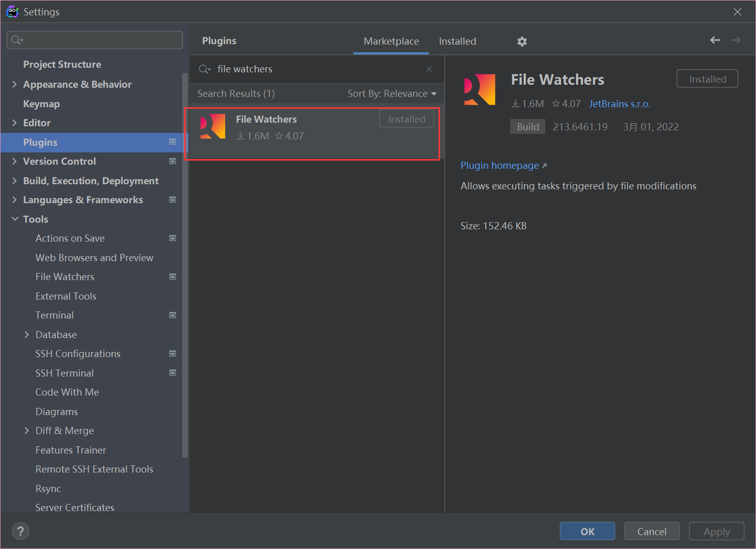Screen dimensions: 756x549
Task: Click the plugins settings gear icon
Action: click(522, 42)
